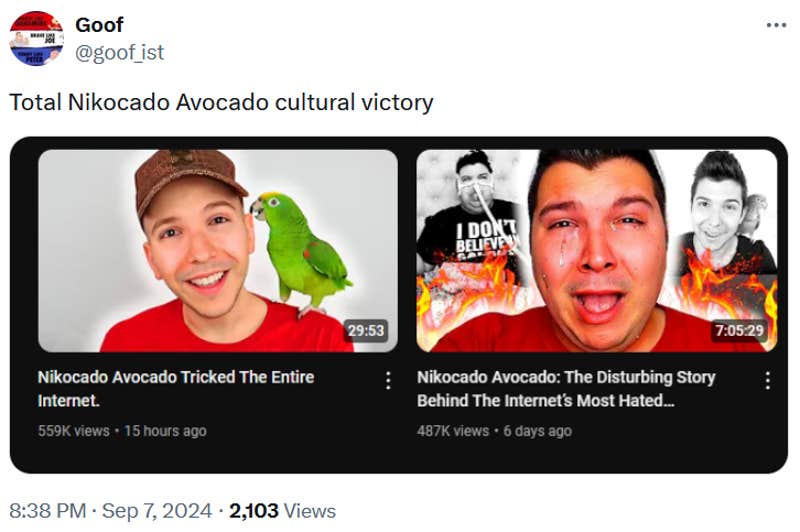Click the Goof display name
800x532 pixels.
[99, 24]
